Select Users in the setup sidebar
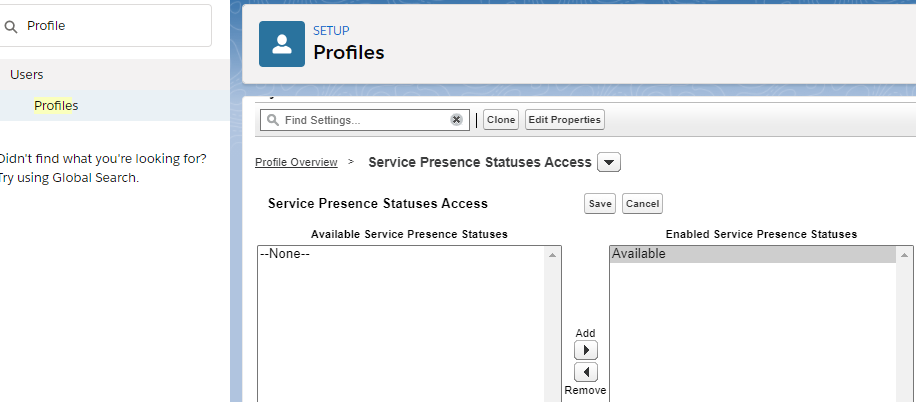 [27, 74]
